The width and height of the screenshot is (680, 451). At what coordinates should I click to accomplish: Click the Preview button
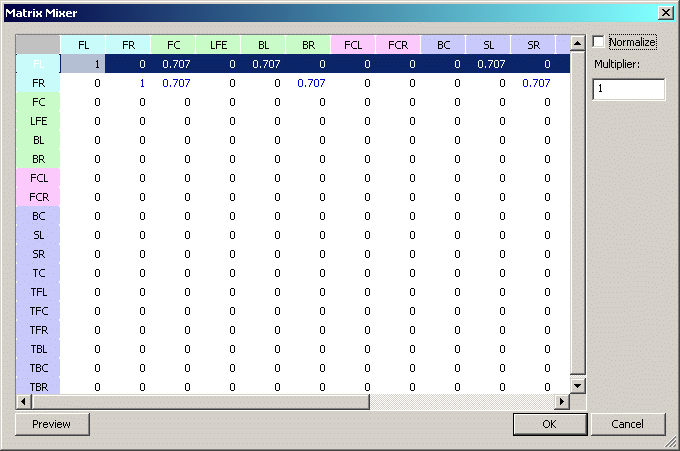tap(52, 424)
